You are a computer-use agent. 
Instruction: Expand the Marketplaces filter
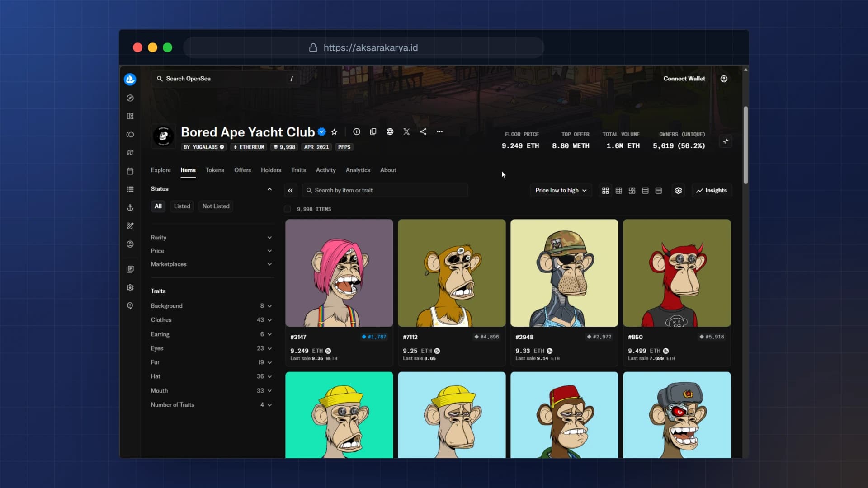(x=212, y=264)
